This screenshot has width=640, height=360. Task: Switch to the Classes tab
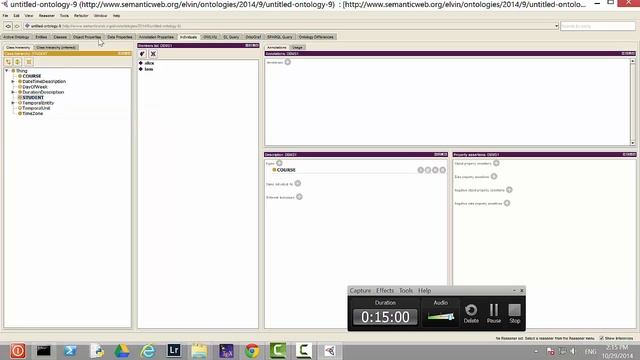coord(60,37)
